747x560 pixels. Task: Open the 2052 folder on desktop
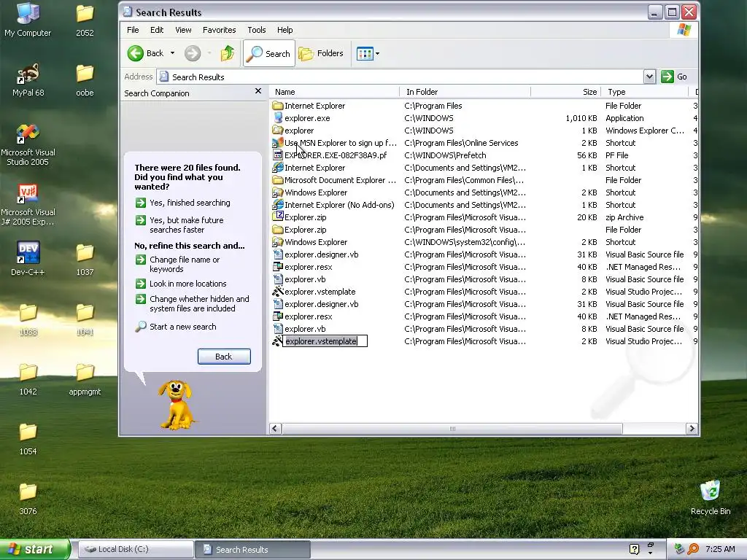pos(85,19)
